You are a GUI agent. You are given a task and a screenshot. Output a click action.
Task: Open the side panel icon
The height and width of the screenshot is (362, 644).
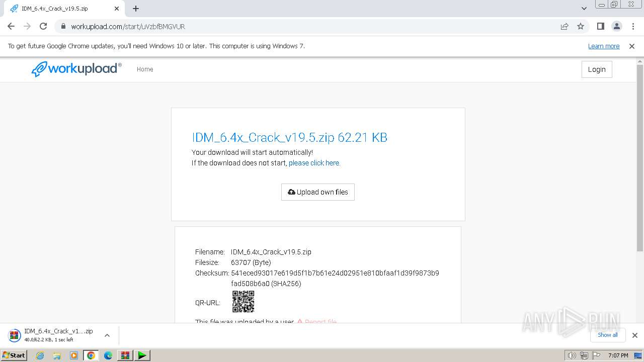pos(600,26)
